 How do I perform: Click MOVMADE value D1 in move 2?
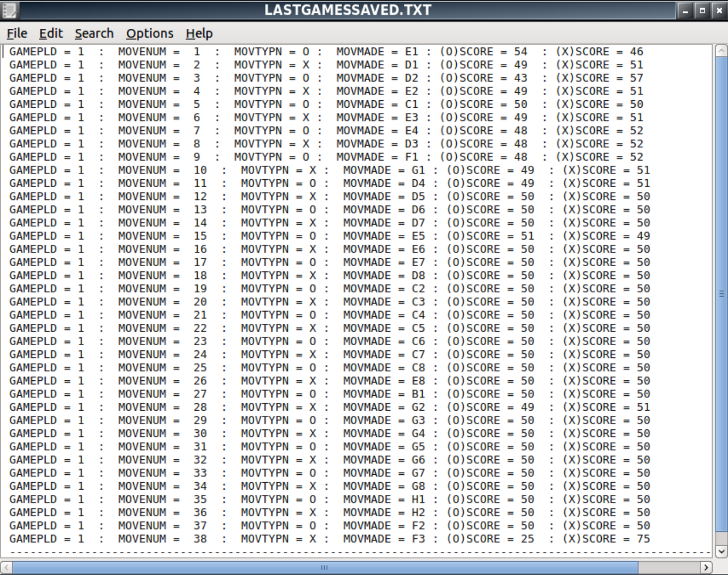(x=411, y=65)
